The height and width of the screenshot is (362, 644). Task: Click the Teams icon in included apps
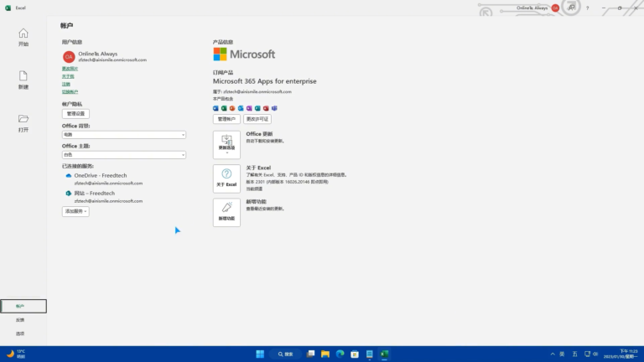(x=274, y=108)
